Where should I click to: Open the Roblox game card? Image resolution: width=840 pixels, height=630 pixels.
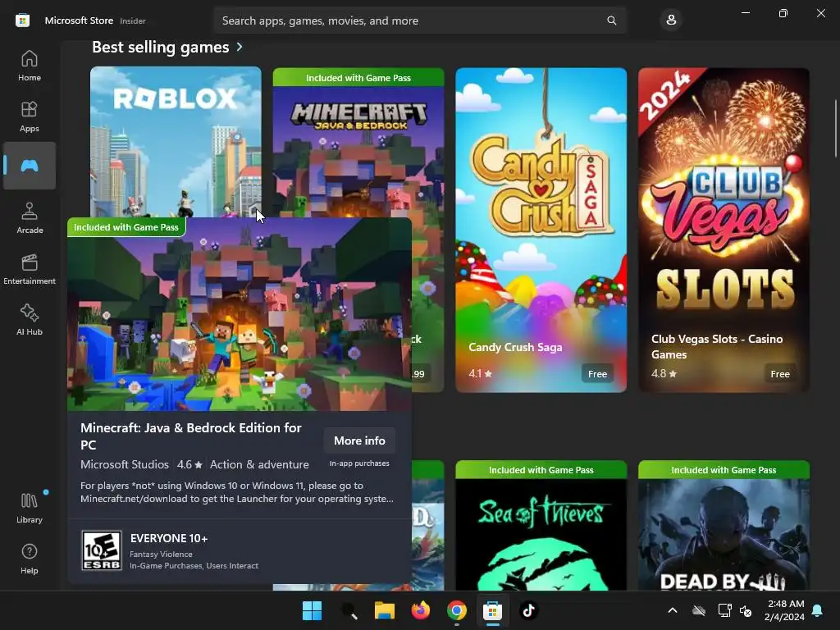pos(176,141)
